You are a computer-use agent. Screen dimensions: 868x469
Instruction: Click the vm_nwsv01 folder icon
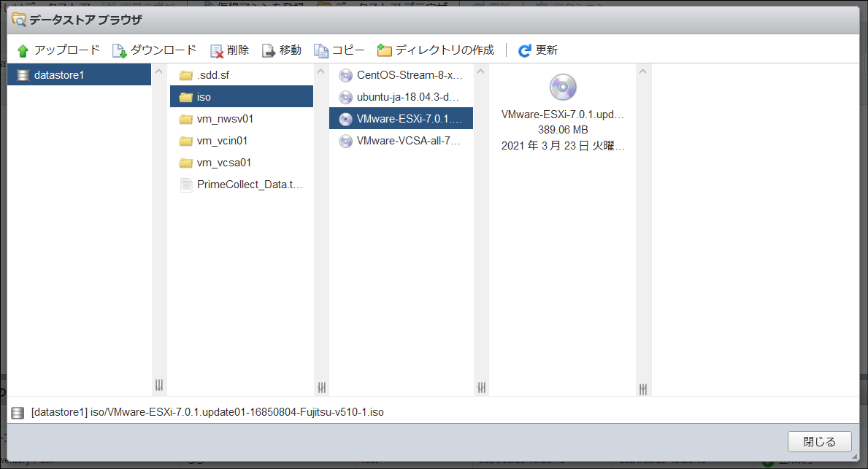pos(186,120)
